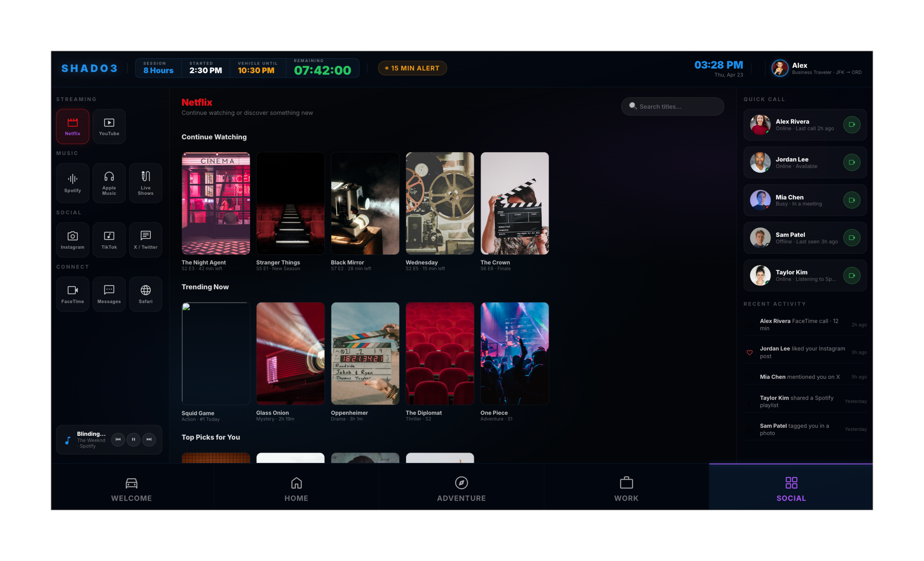Click the Started 2:30 PM value
The image size is (924, 561).
205,71
